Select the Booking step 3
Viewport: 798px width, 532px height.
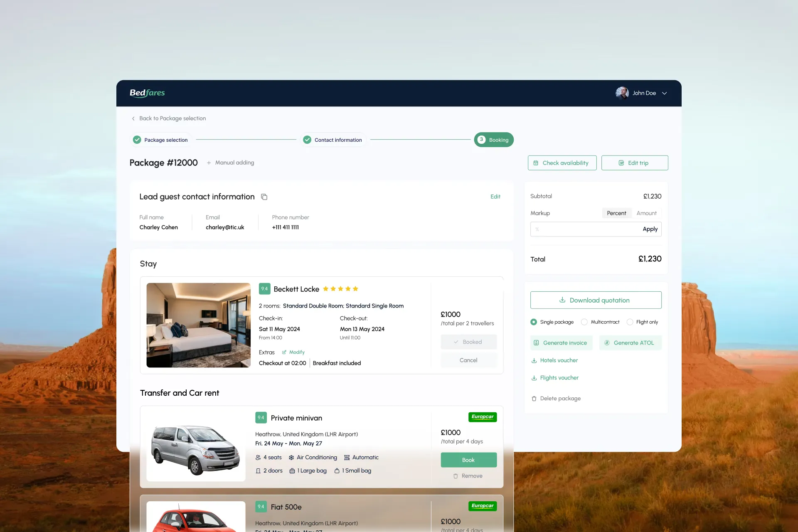click(x=494, y=140)
